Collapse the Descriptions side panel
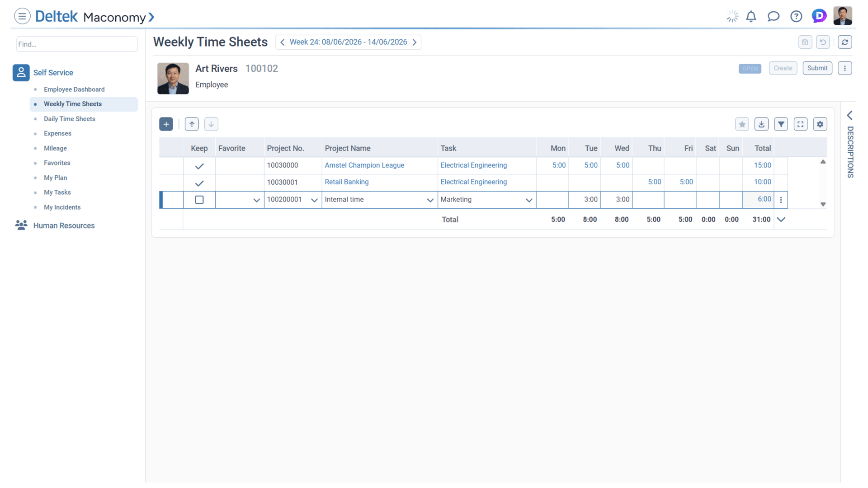Screen dimensions: 868x488 [x=850, y=115]
